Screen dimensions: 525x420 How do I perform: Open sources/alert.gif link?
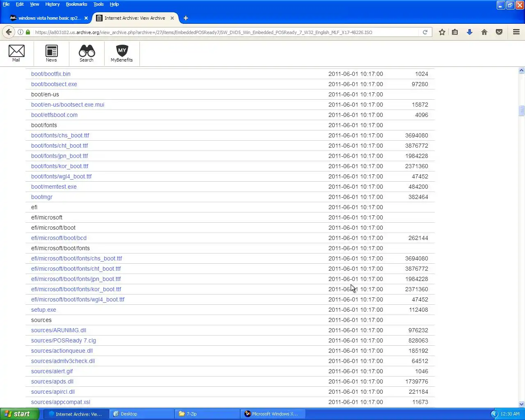52,371
